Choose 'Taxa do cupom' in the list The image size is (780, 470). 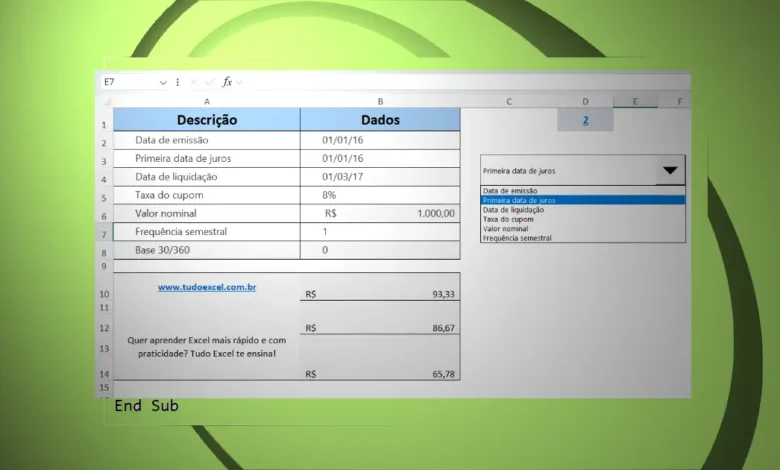[583, 219]
